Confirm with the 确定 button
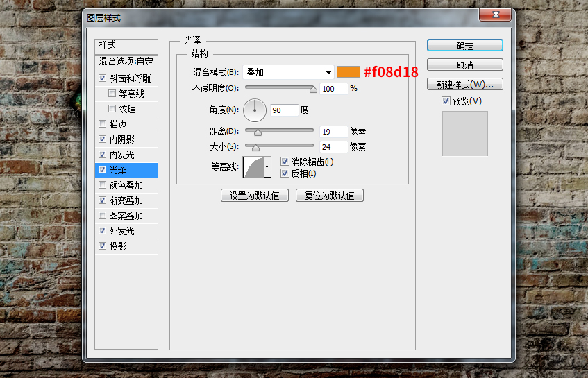 pyautogui.click(x=464, y=45)
